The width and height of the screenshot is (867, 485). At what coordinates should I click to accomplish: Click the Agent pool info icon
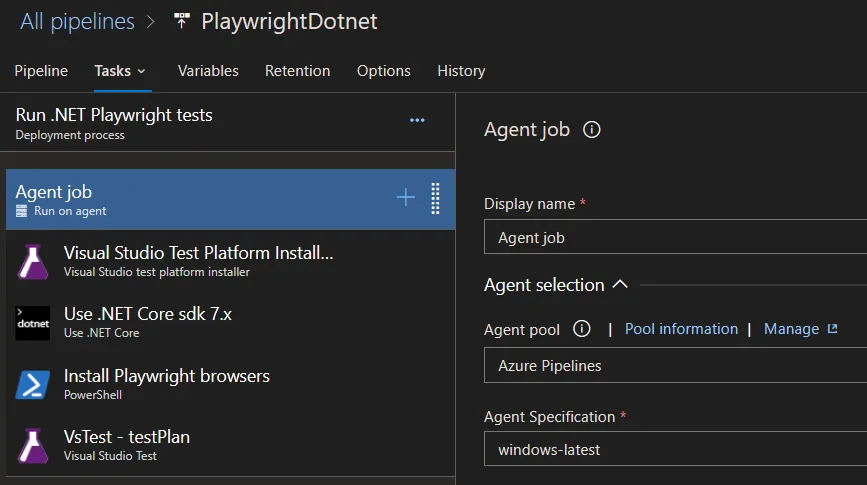click(582, 329)
